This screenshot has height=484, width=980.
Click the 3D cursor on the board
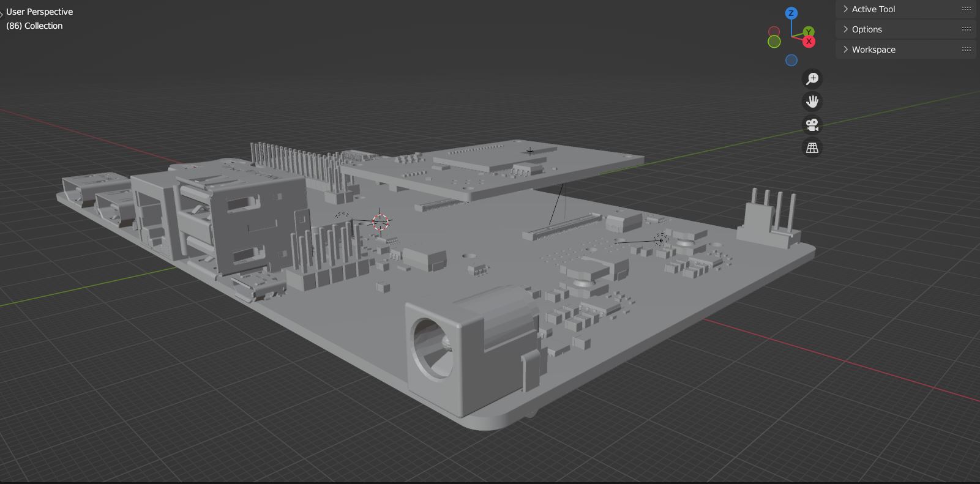click(x=380, y=222)
